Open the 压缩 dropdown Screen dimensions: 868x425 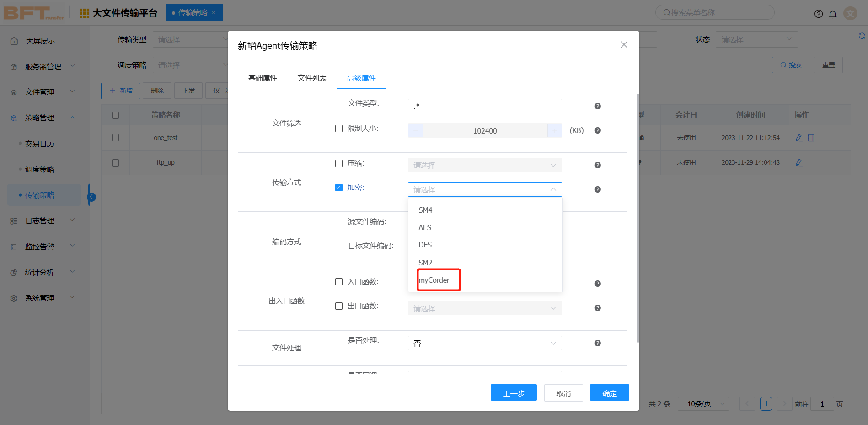pyautogui.click(x=485, y=165)
